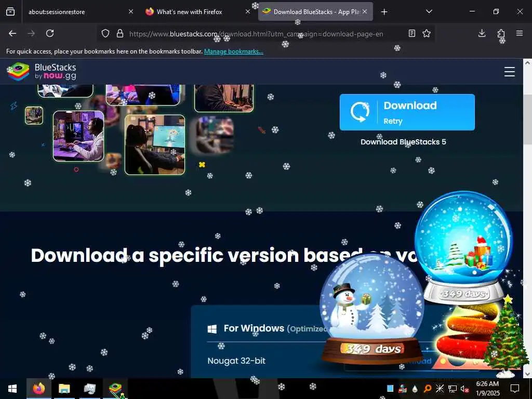Click the blue Download Retry button
The image size is (532, 399).
click(407, 112)
